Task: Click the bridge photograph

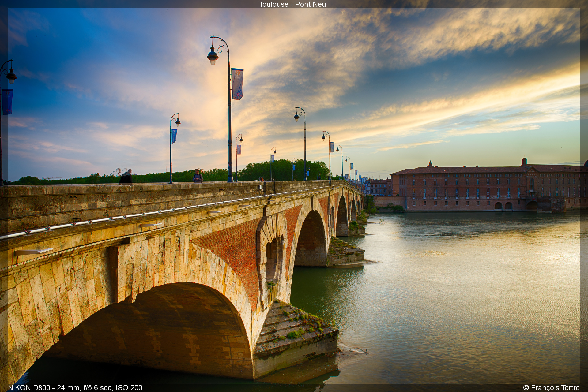Action: [294, 196]
